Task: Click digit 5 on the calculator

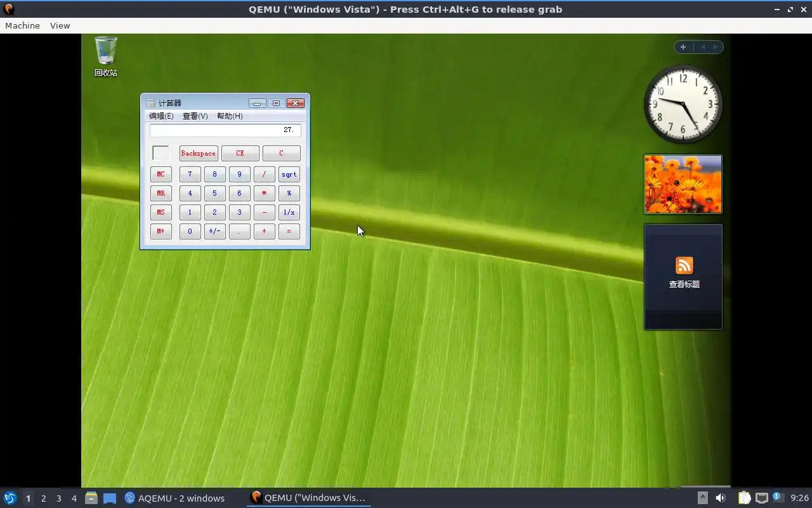Action: pos(214,193)
